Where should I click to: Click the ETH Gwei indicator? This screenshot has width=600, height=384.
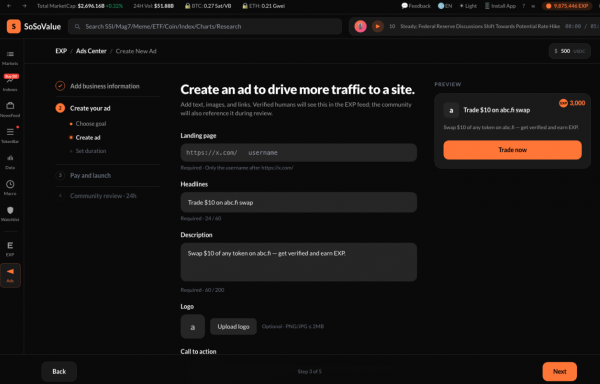point(264,6)
